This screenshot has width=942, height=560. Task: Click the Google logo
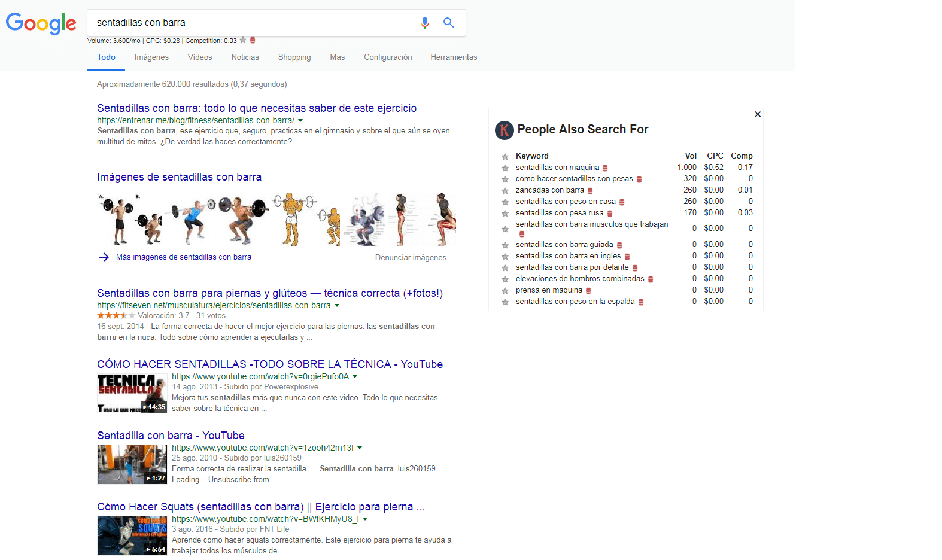point(41,23)
